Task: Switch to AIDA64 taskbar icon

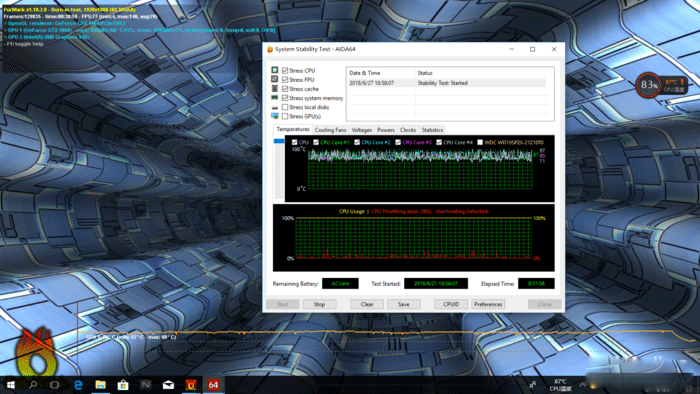Action: (213, 385)
